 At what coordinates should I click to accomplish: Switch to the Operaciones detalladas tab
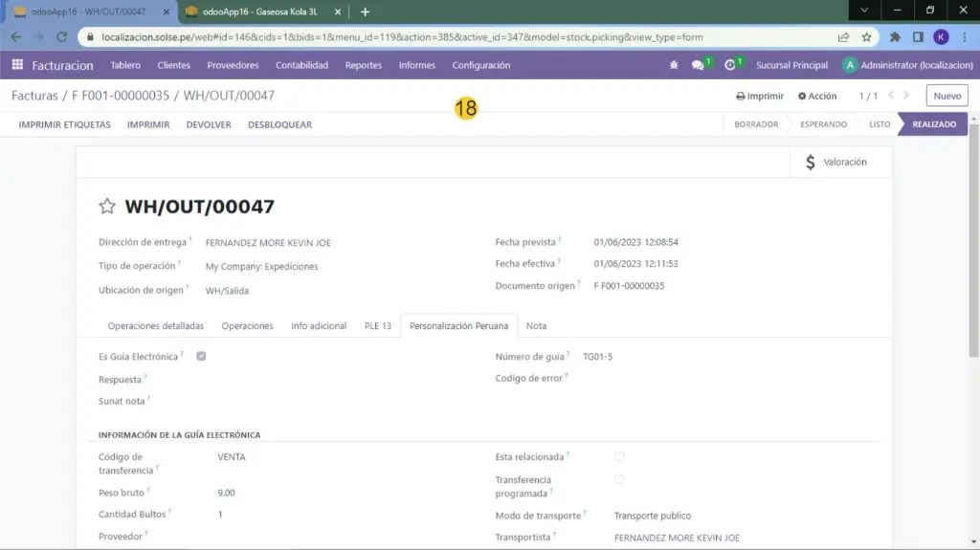[x=155, y=326]
